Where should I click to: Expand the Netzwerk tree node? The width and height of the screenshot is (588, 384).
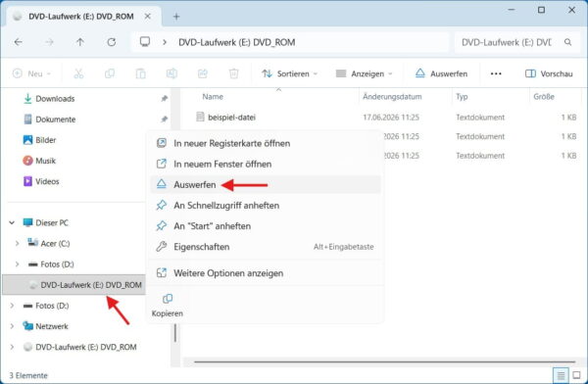[x=12, y=326]
